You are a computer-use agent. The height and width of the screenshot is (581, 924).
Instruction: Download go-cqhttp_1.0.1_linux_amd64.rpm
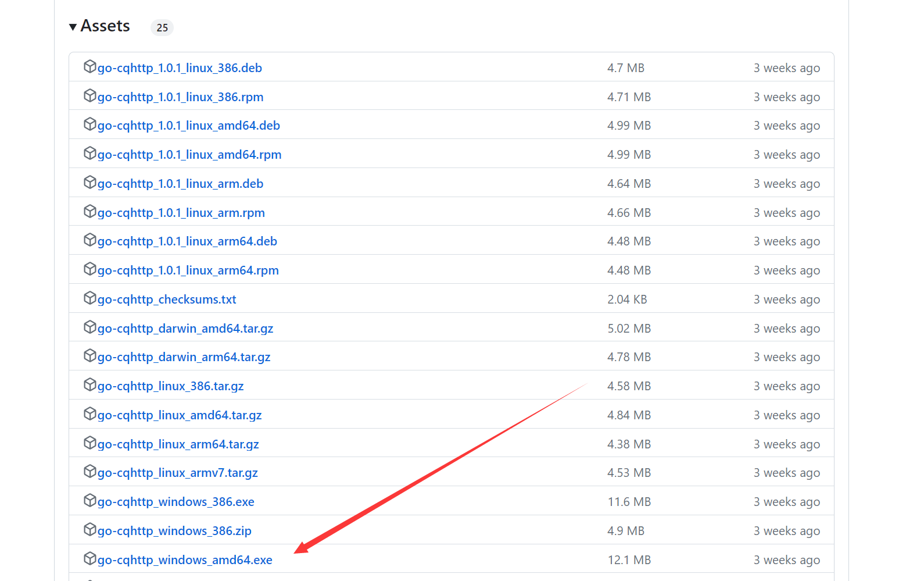click(x=189, y=155)
